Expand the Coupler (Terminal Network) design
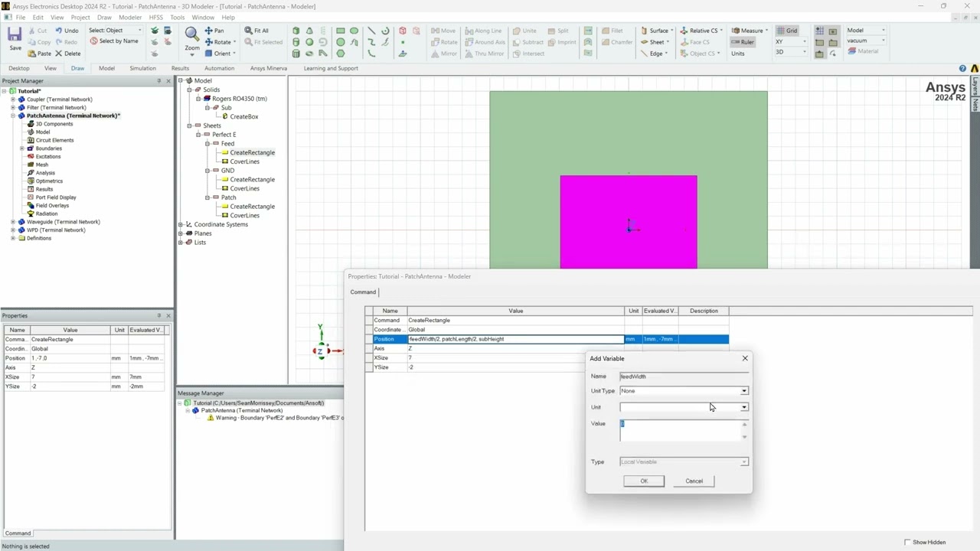Viewport: 980px width, 551px height. click(x=13, y=99)
